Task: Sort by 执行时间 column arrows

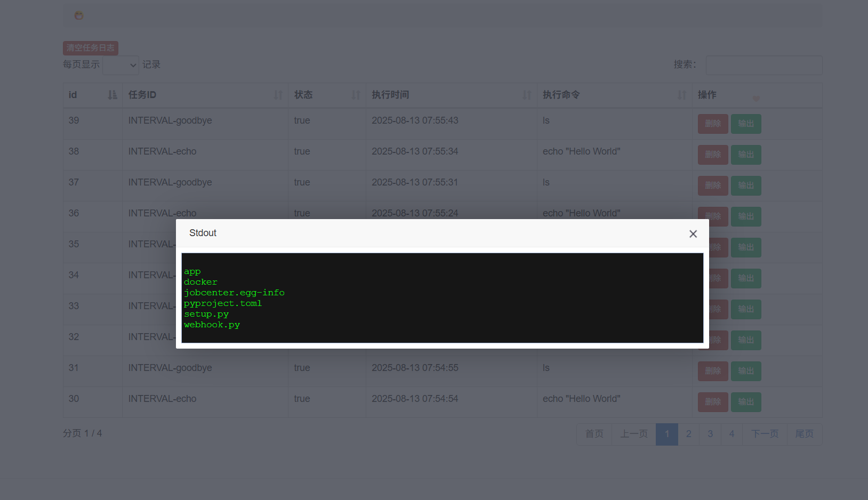Action: tap(527, 95)
